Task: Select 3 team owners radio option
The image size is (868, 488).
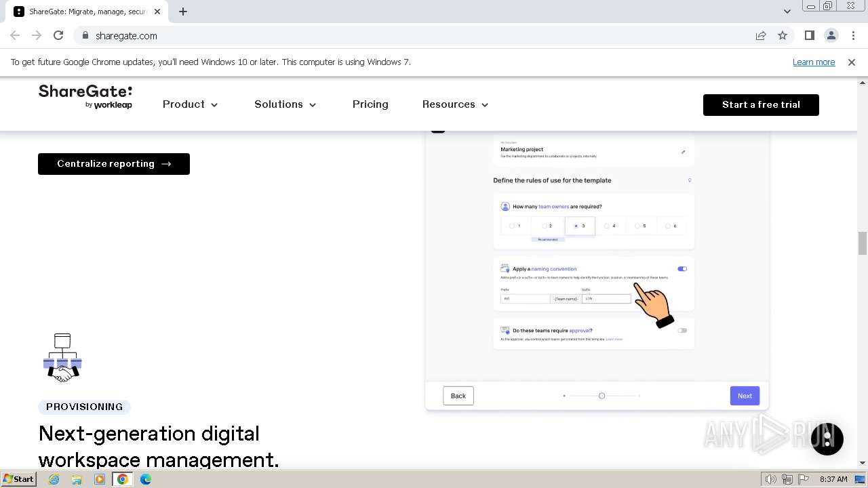Action: click(576, 226)
